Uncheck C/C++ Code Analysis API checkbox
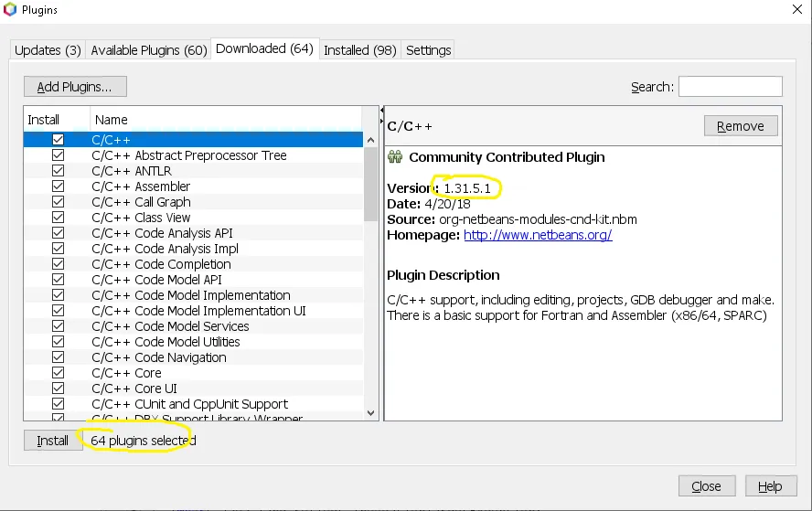Image resolution: width=812 pixels, height=511 pixels. [58, 232]
